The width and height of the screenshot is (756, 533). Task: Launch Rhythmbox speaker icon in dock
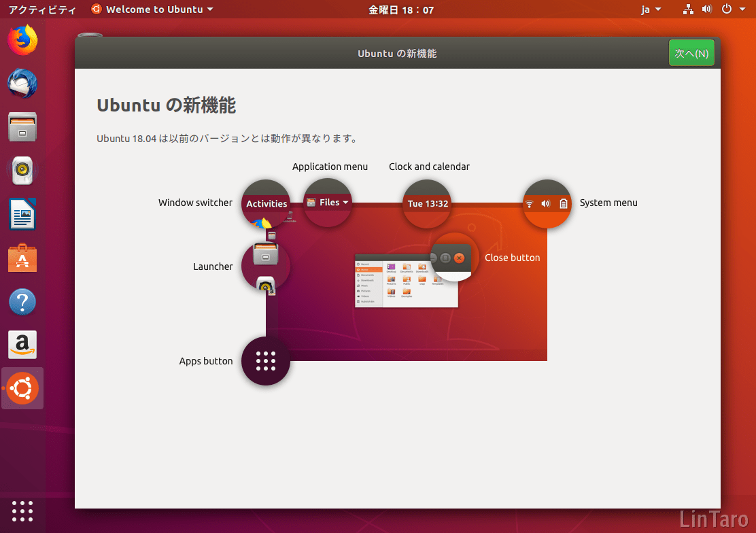[x=22, y=170]
